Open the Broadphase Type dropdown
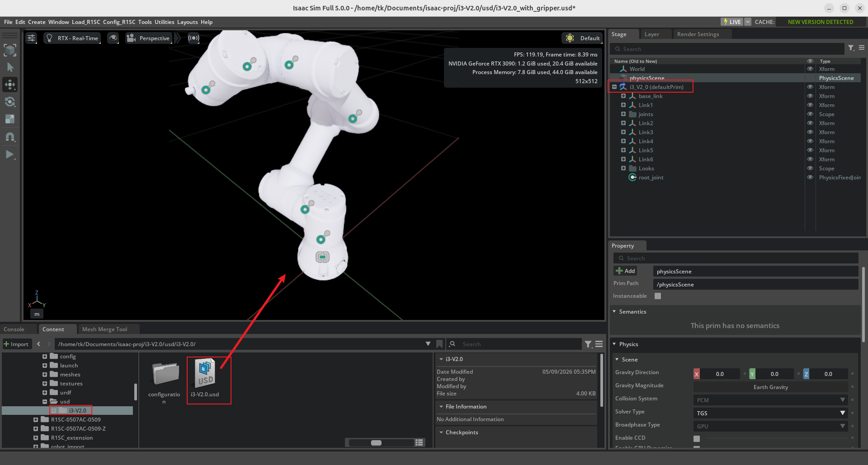Image resolution: width=868 pixels, height=465 pixels. (770, 426)
